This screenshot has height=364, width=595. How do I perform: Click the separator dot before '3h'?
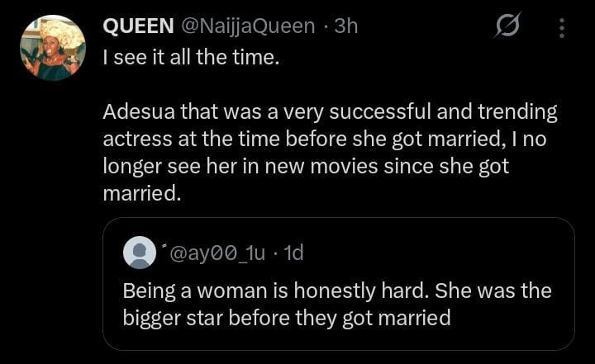(x=326, y=26)
